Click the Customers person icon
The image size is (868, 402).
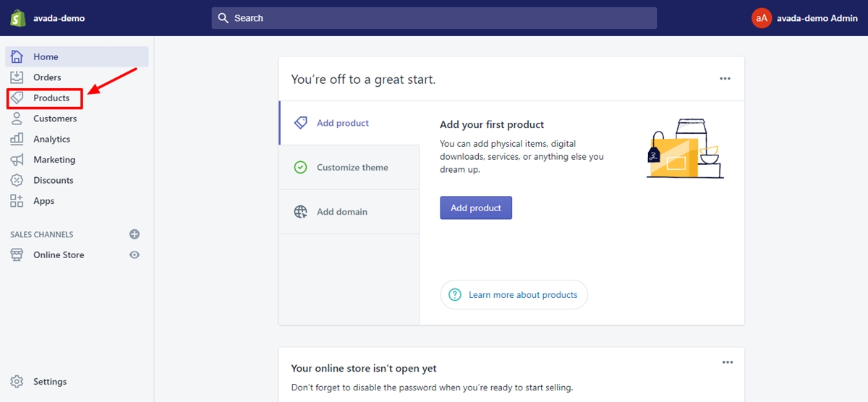[x=17, y=119]
